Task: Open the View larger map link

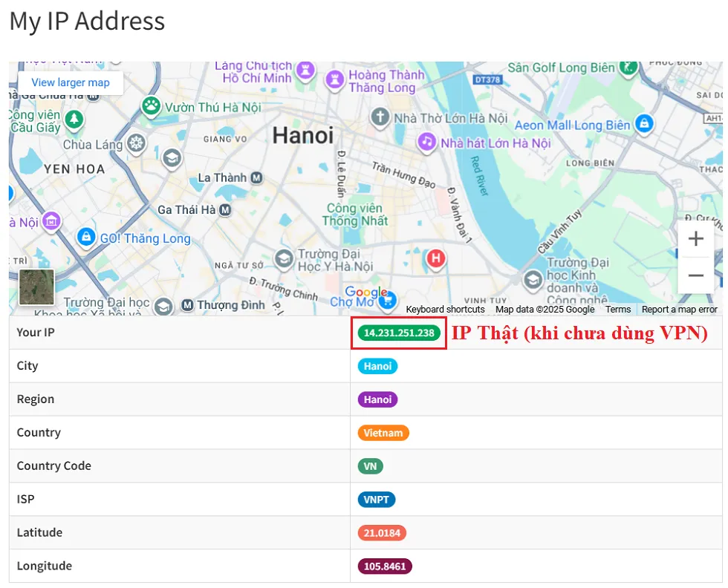Action: [x=71, y=82]
